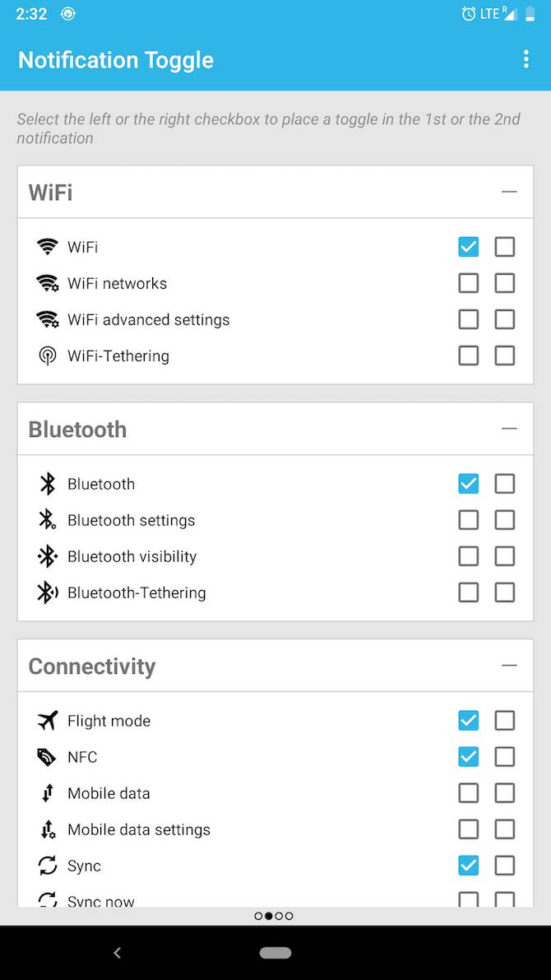Switch to the third page indicator dot
551x980 pixels.
click(279, 917)
